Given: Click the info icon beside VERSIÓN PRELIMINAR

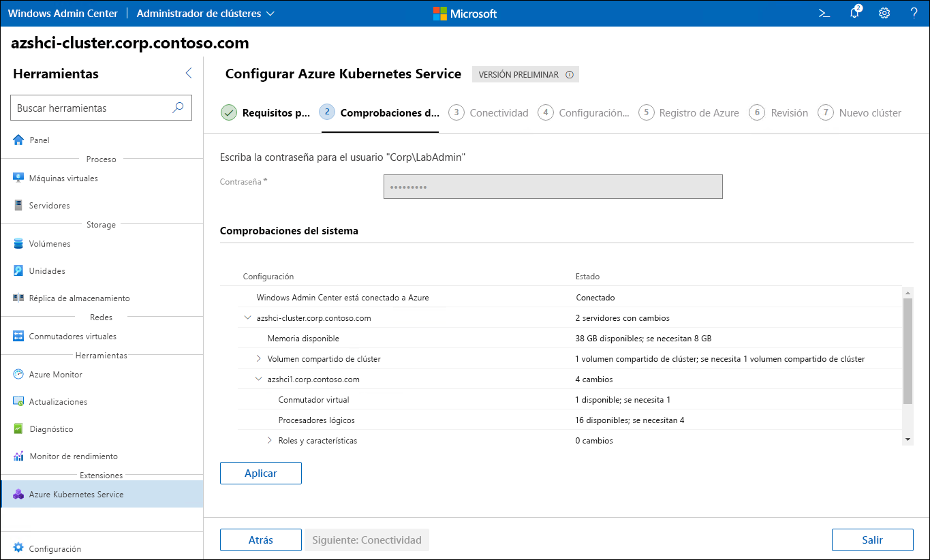Looking at the screenshot, I should pos(570,75).
